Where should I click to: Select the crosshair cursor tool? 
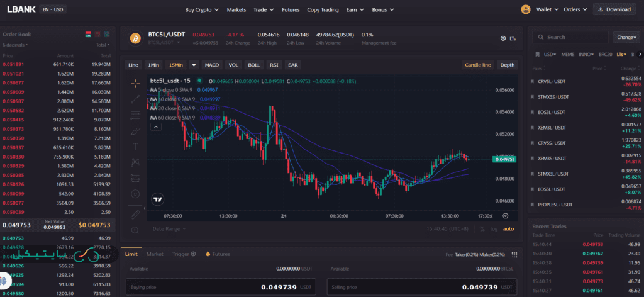pos(135,83)
